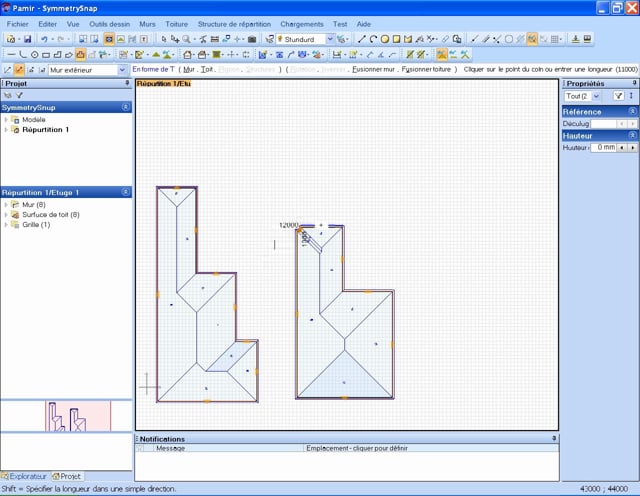Open the Mur extérieur dropdown

point(122,70)
